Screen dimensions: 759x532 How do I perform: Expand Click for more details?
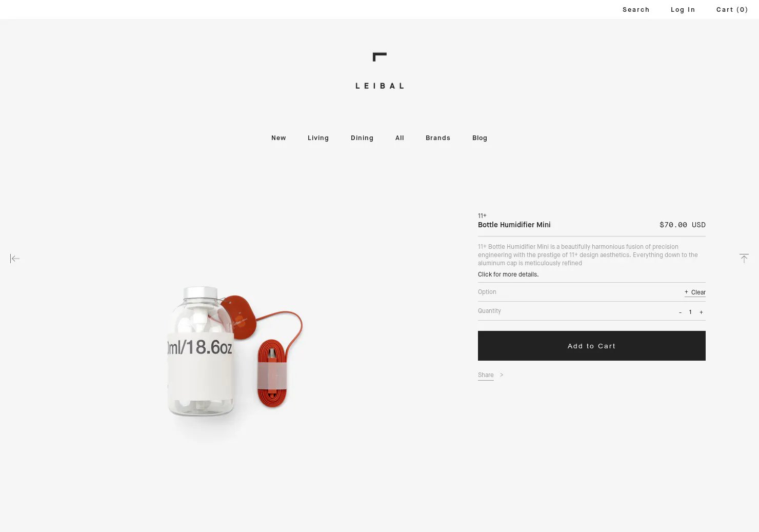pos(508,274)
